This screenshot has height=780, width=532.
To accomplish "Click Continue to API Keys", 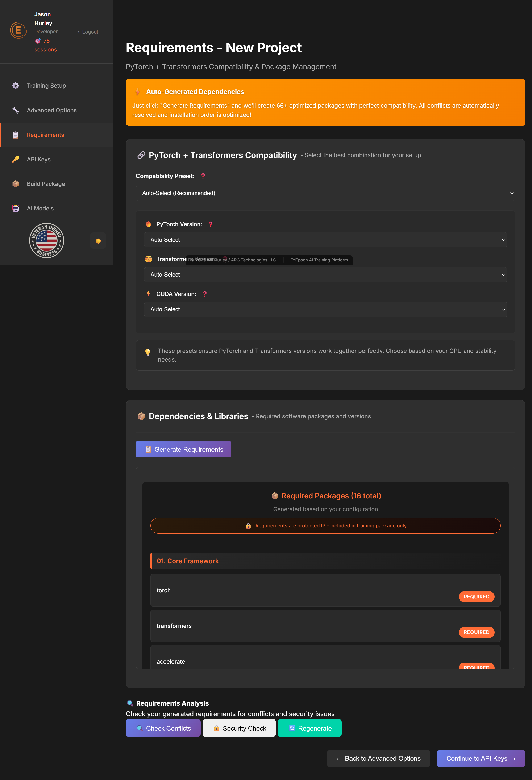I will [x=480, y=759].
